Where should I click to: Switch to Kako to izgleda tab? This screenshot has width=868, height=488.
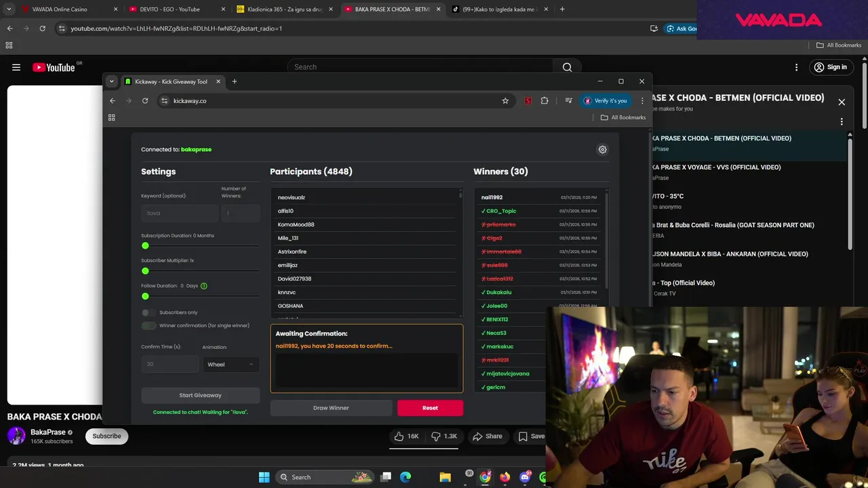499,9
